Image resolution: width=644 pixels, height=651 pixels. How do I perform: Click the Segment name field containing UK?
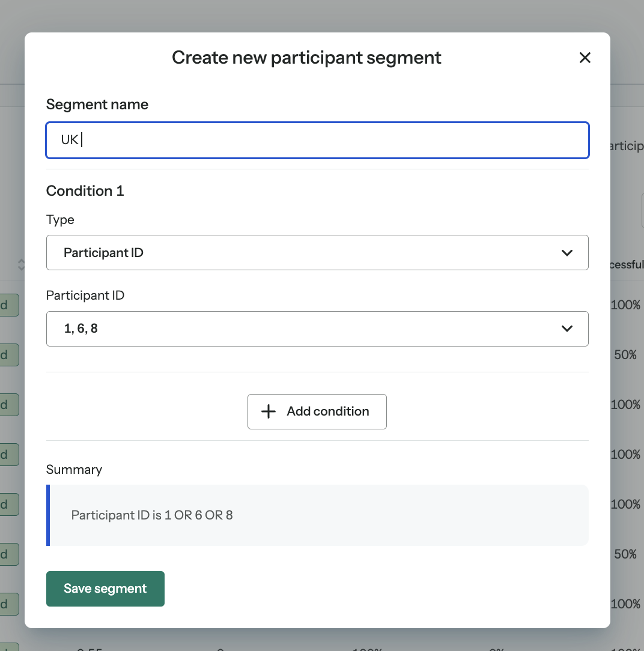(317, 141)
